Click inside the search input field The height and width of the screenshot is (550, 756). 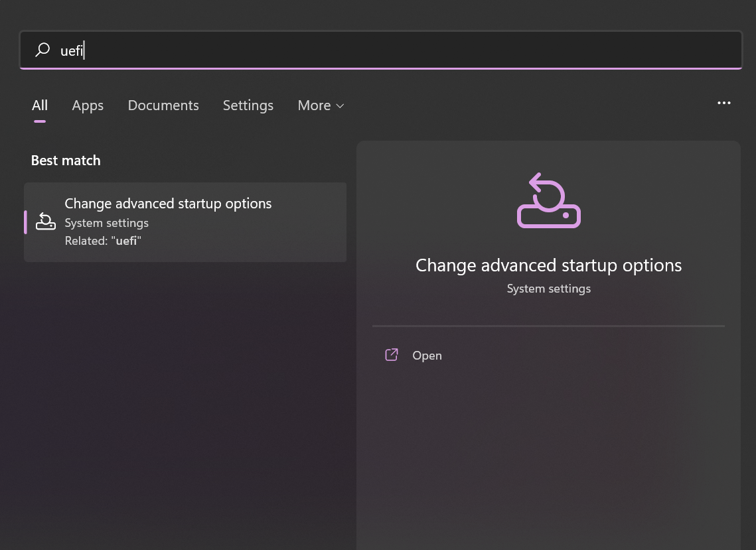pyautogui.click(x=265, y=50)
